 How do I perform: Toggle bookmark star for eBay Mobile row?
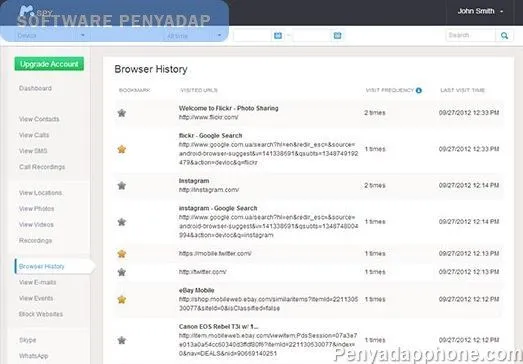(122, 299)
